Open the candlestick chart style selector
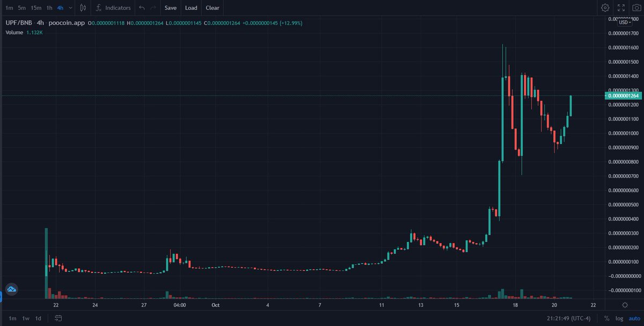This screenshot has width=644, height=326. (x=83, y=8)
